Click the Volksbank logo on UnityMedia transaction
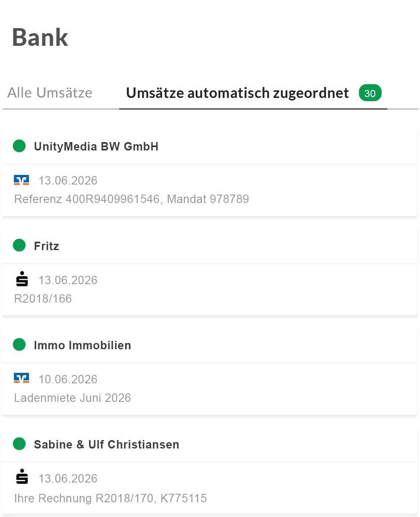The height and width of the screenshot is (517, 420). tap(21, 180)
